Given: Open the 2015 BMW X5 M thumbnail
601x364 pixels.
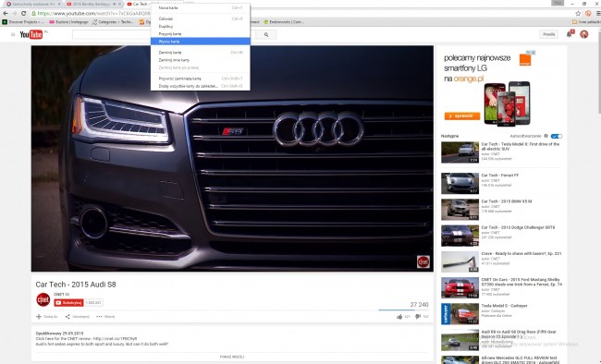Looking at the screenshot, I should coord(460,209).
